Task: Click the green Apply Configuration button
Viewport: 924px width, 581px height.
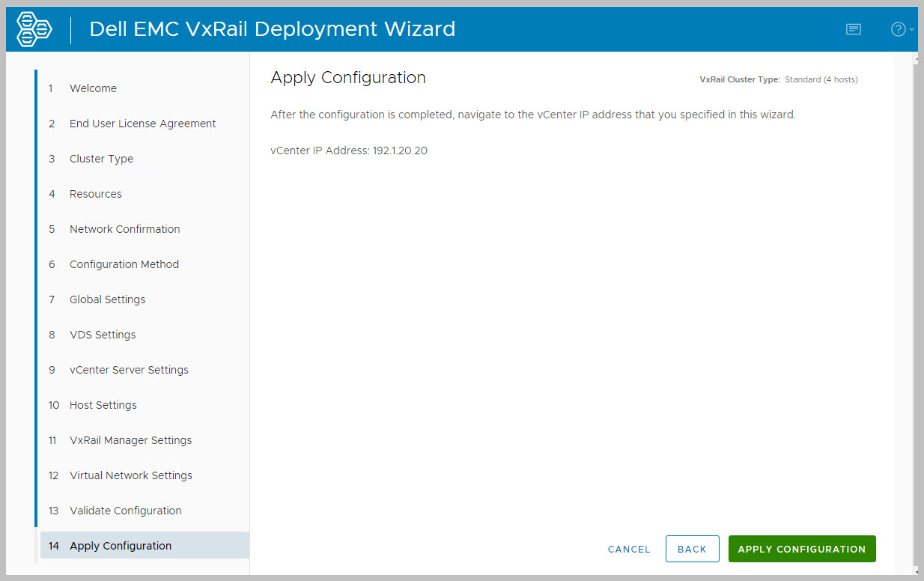Action: tap(801, 549)
